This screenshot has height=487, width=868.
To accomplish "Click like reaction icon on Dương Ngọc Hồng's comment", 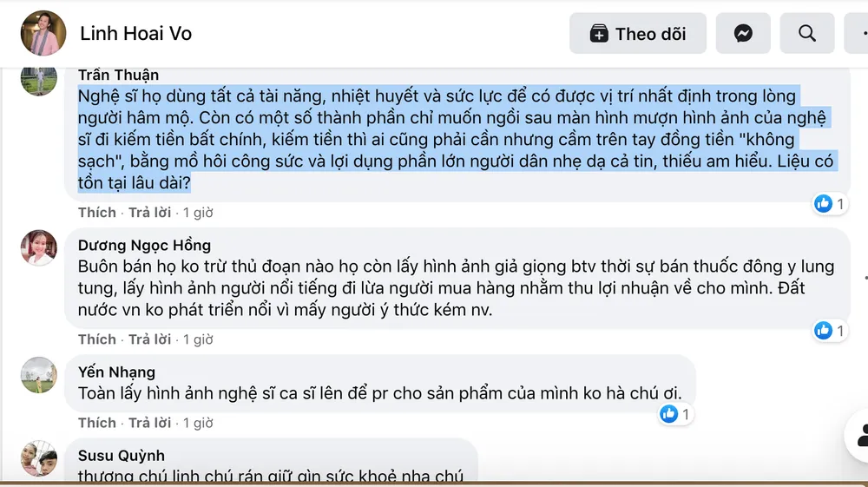I will 823,331.
